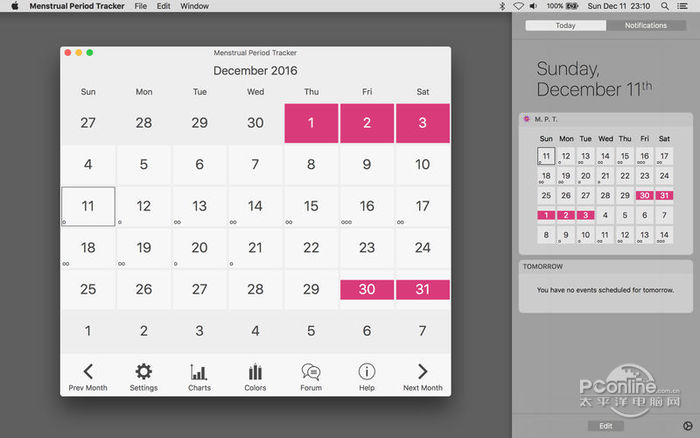This screenshot has height=438, width=700.
Task: Select day 16 in M.P.T. widget
Action: coord(645,156)
